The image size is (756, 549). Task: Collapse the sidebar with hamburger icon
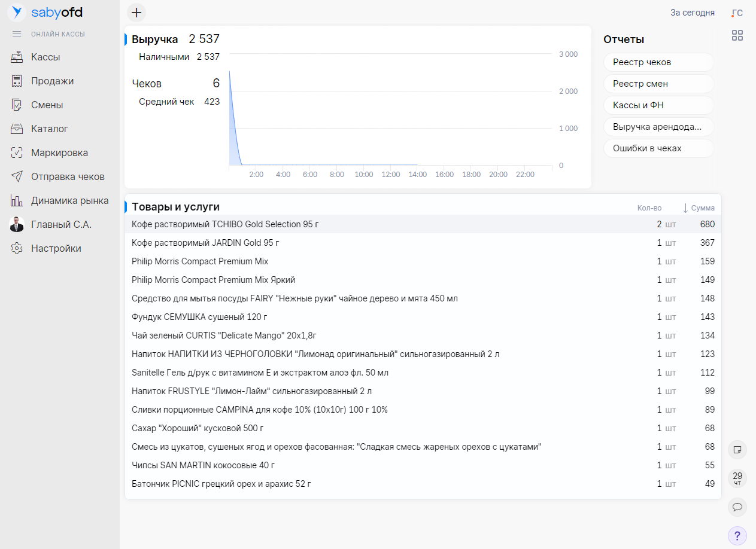tap(17, 34)
